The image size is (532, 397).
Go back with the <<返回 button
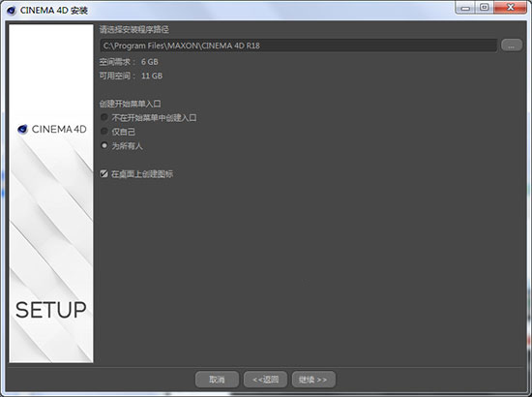coord(266,380)
